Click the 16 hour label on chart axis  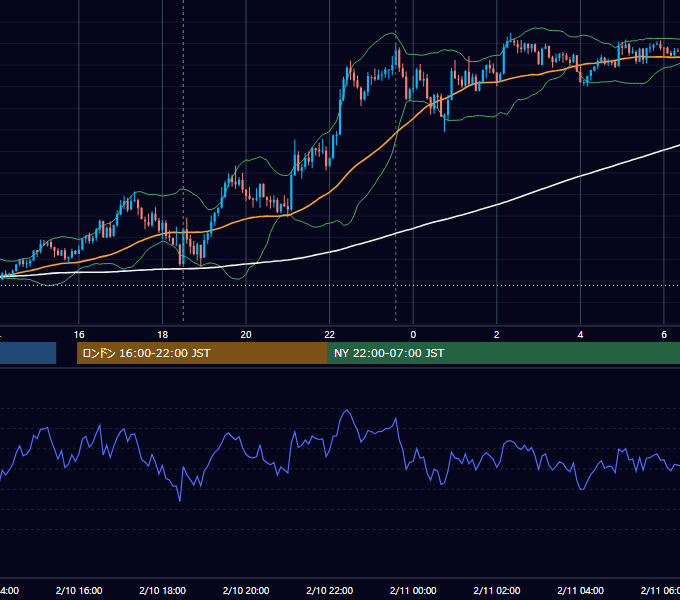79,335
